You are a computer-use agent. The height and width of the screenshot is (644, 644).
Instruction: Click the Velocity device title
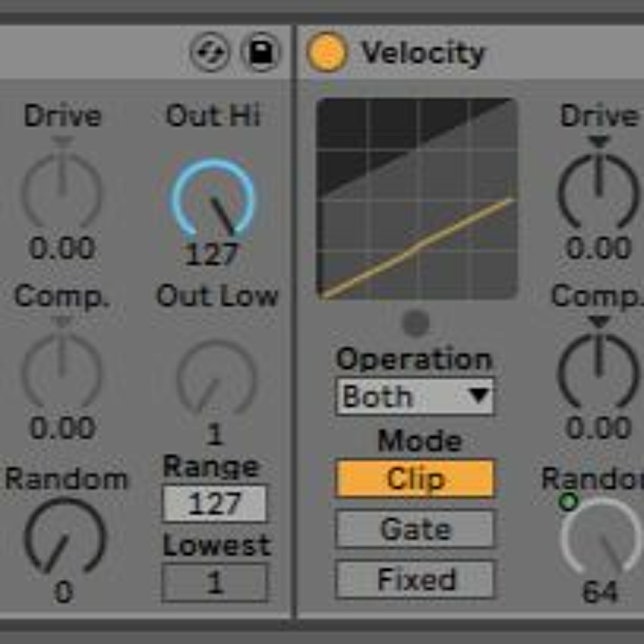pyautogui.click(x=423, y=53)
